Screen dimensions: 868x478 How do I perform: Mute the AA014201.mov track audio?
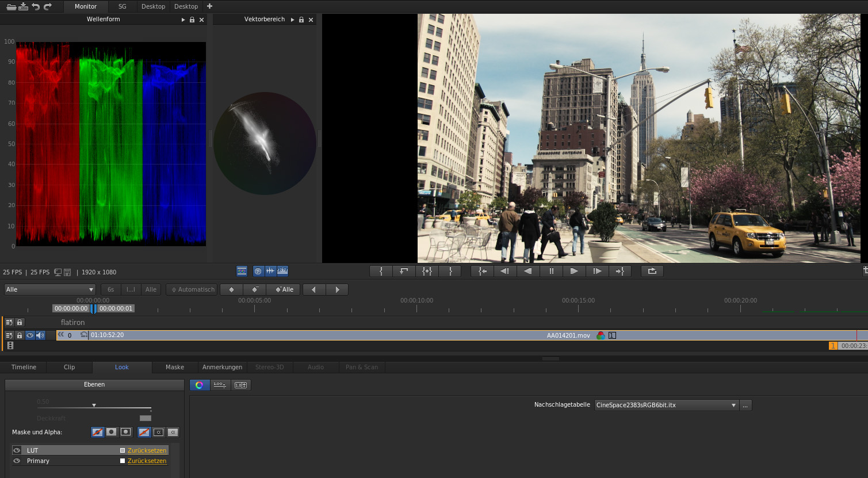click(x=40, y=335)
